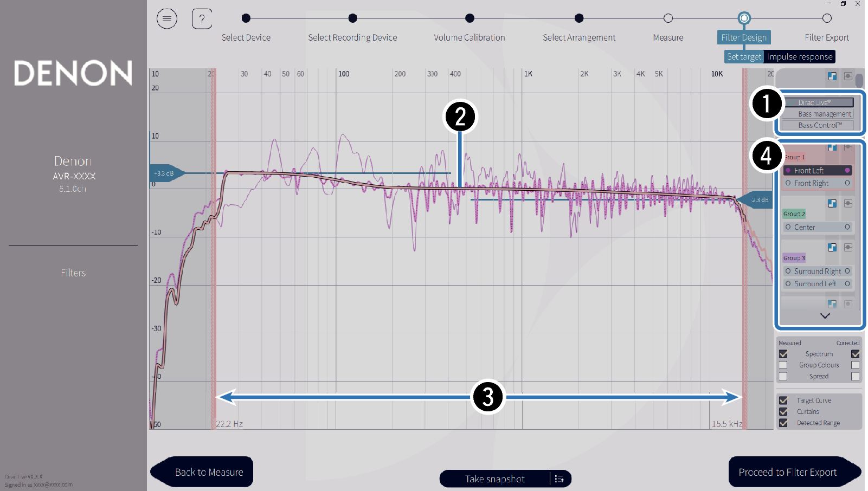Enable Corrected Group Colours checkbox
The height and width of the screenshot is (491, 868).
(x=855, y=365)
